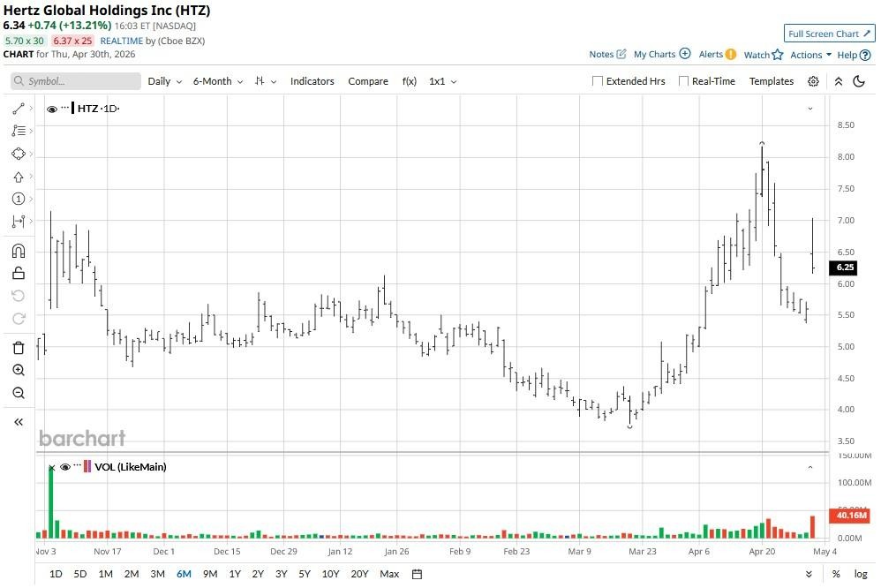Click the Notes link
The width and height of the screenshot is (881, 588).
[601, 55]
